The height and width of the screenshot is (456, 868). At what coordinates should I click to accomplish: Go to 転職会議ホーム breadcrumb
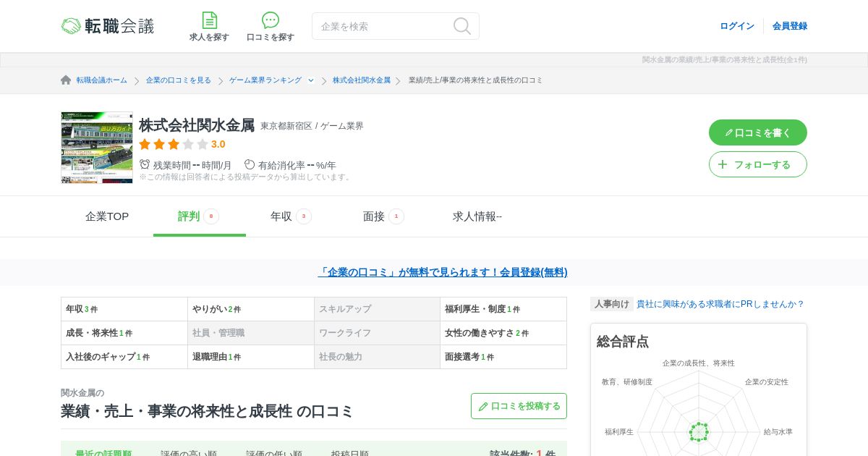(x=102, y=80)
